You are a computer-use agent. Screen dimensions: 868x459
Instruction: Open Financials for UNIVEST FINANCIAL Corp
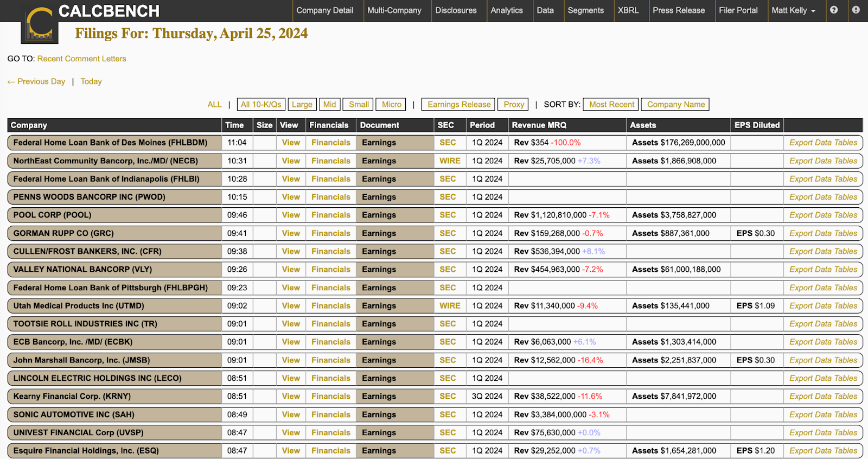(331, 432)
